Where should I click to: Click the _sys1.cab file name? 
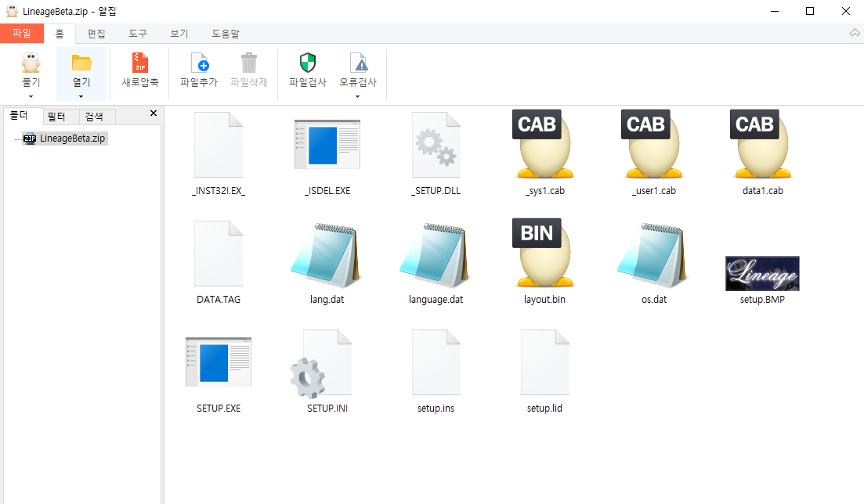pos(545,191)
